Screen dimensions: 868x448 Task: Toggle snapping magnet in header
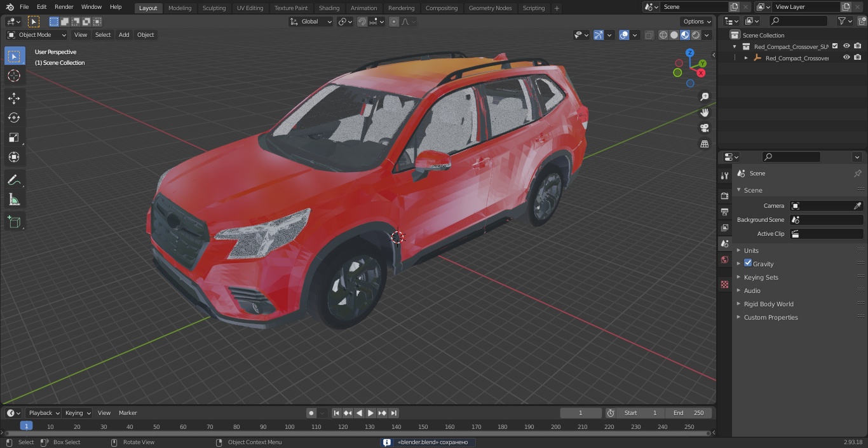[x=362, y=22]
